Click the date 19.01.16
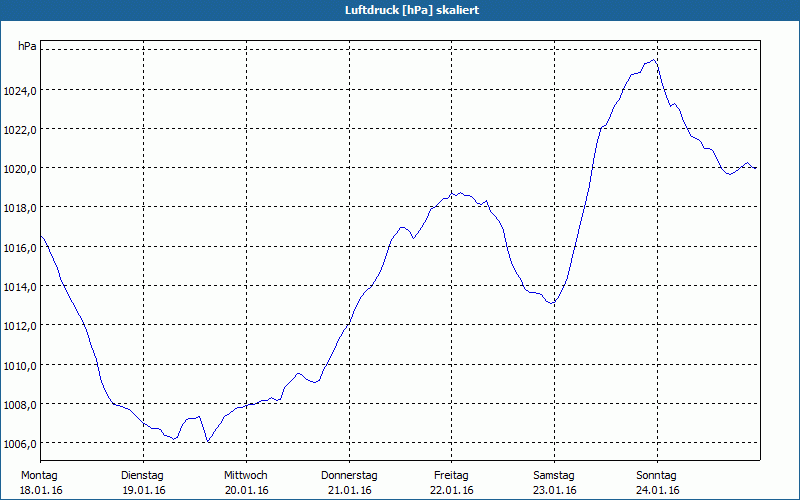800x500 pixels. point(144,490)
